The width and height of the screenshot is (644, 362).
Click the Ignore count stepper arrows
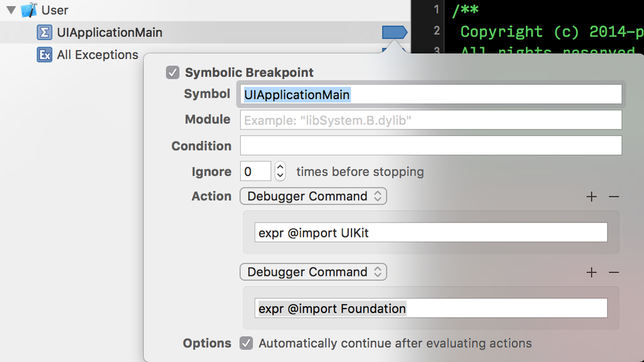coord(280,172)
